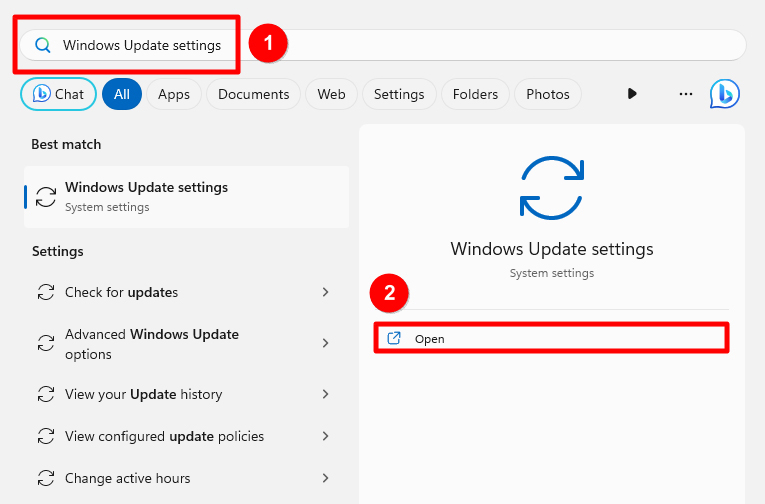The height and width of the screenshot is (504, 765).
Task: Switch to the Apps filter
Action: point(174,94)
